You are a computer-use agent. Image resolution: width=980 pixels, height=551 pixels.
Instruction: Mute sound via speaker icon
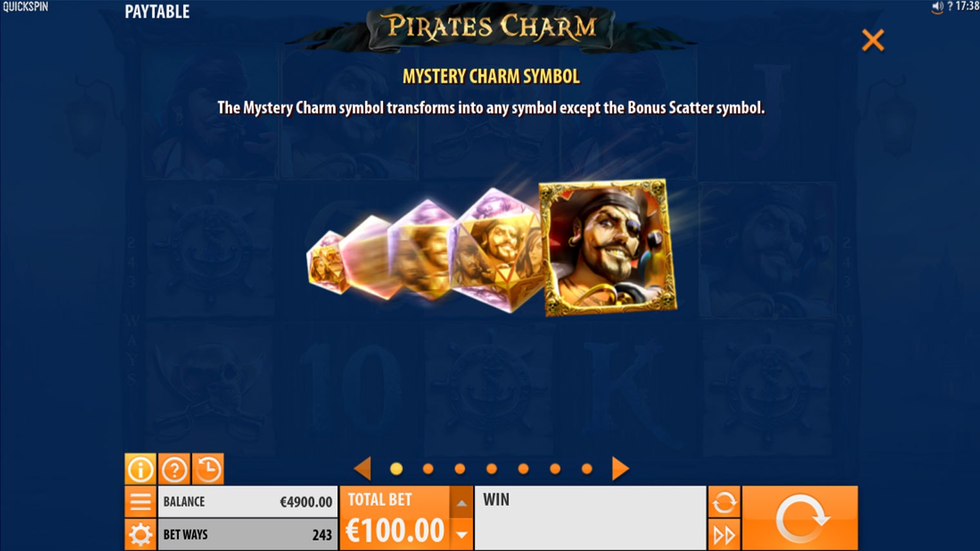pos(937,6)
